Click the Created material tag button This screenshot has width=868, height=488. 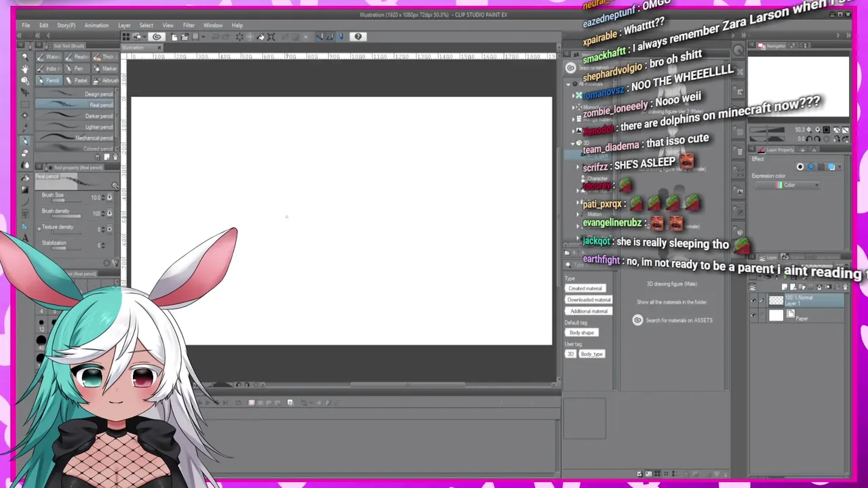click(585, 288)
